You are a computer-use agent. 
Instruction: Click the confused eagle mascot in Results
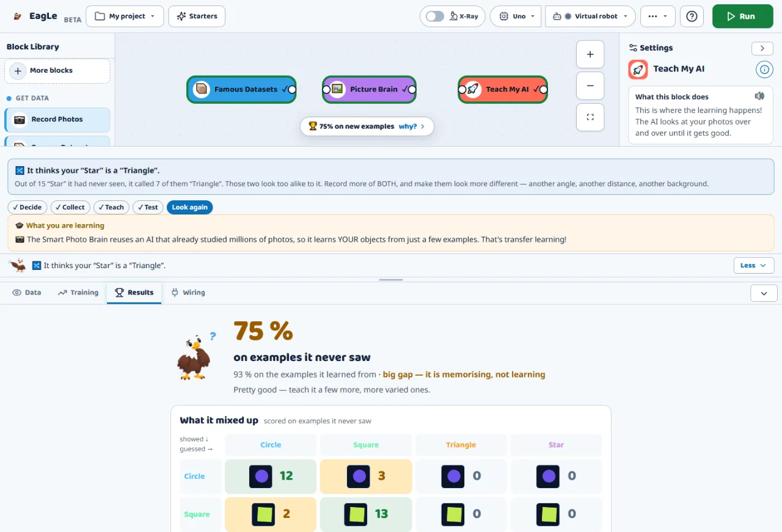click(x=194, y=357)
